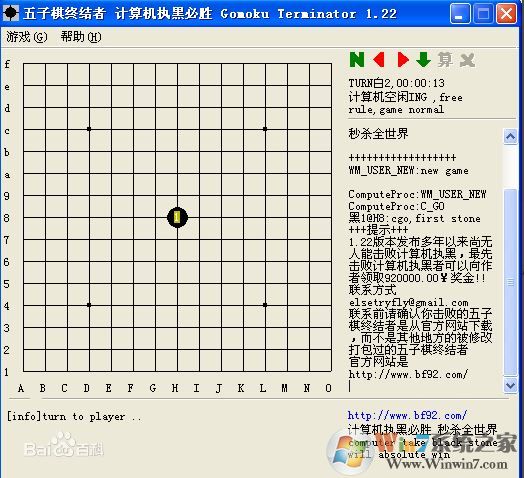Click the 'ComputeProc:C_GO' log line
The width and height of the screenshot is (524, 478).
[x=396, y=207]
